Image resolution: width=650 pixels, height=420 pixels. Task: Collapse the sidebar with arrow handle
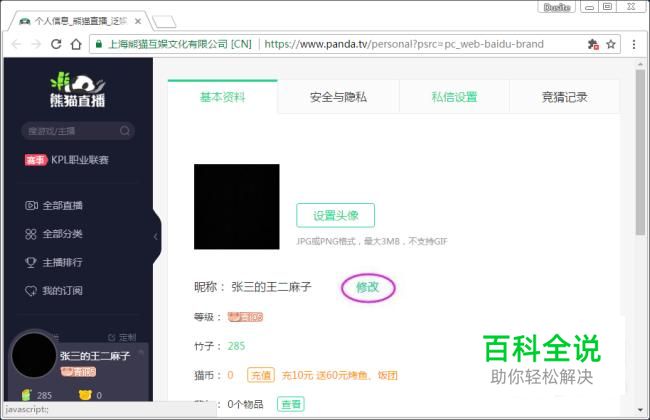click(x=156, y=236)
